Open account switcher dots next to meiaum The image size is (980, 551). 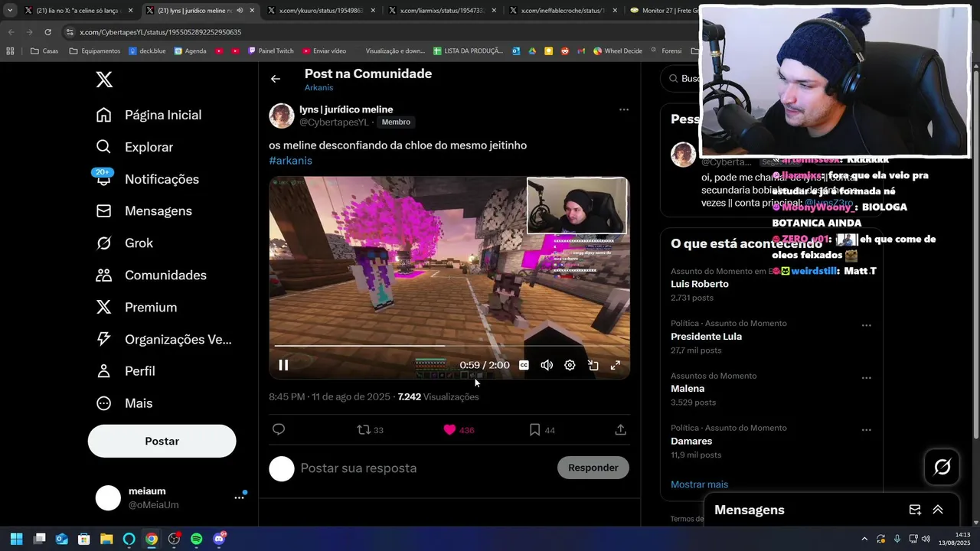click(239, 497)
